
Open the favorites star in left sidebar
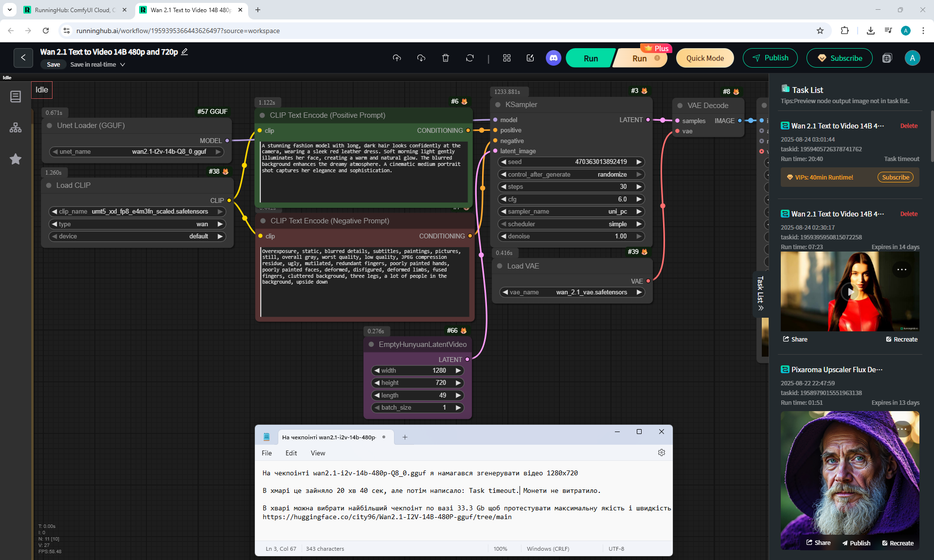coord(16,159)
